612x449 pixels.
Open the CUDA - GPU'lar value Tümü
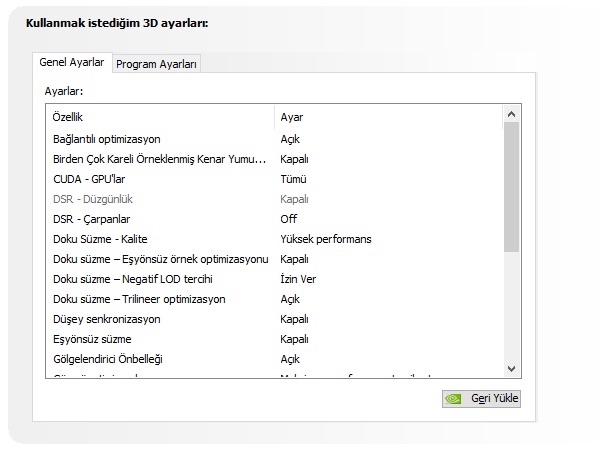point(293,179)
